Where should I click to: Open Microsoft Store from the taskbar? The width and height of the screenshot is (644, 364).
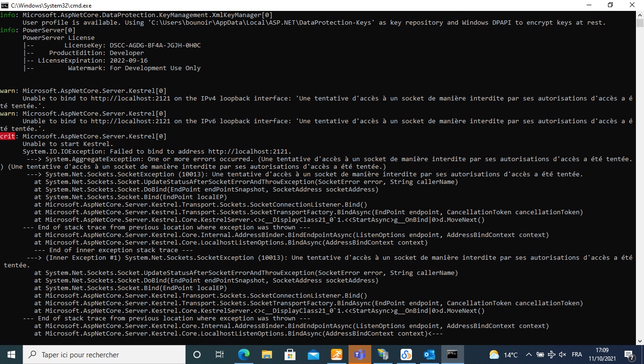click(x=290, y=355)
